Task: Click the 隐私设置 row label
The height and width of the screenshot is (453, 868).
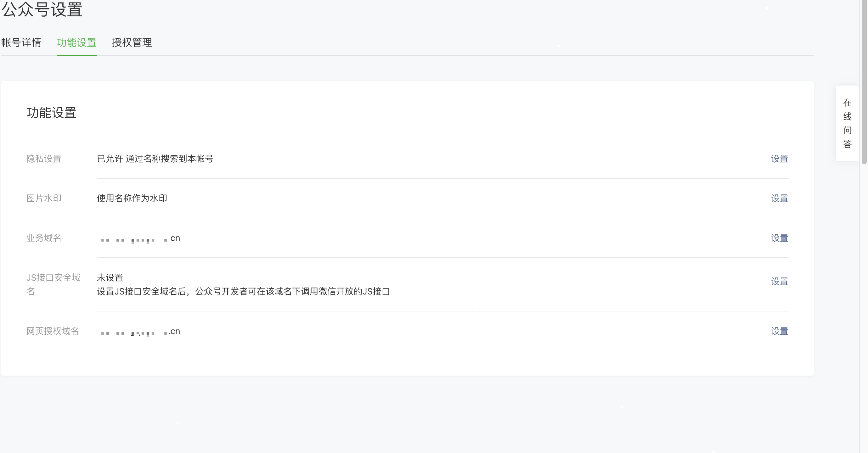Action: coord(44,159)
